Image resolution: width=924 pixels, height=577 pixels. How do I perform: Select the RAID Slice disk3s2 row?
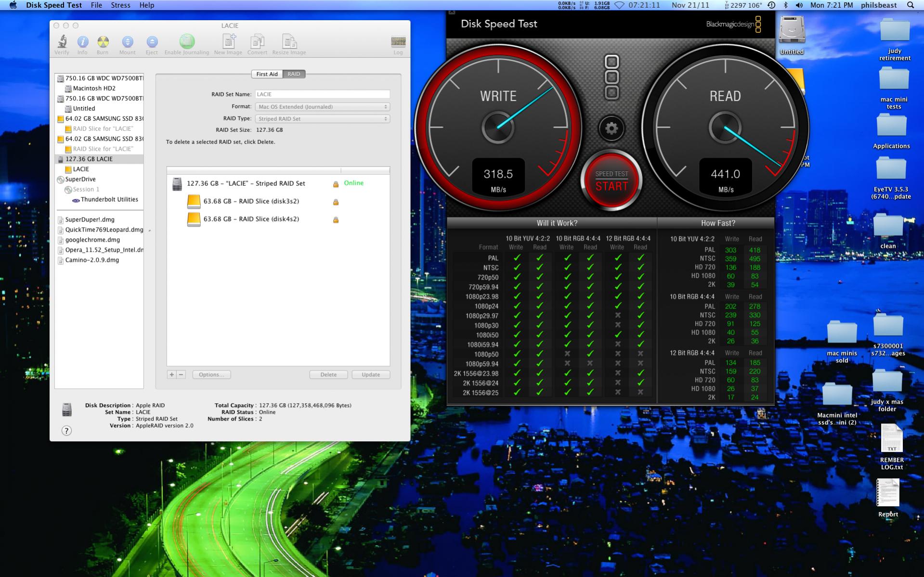278,201
